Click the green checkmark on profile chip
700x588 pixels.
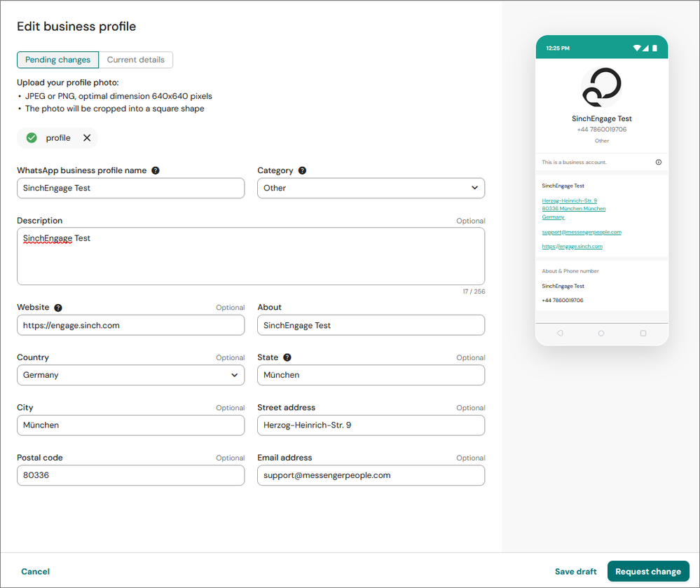click(x=32, y=138)
